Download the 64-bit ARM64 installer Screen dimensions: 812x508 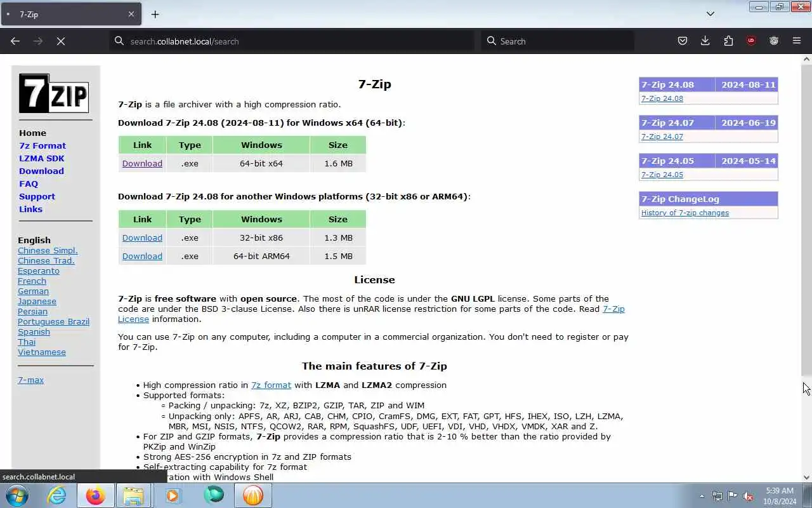[x=142, y=256]
